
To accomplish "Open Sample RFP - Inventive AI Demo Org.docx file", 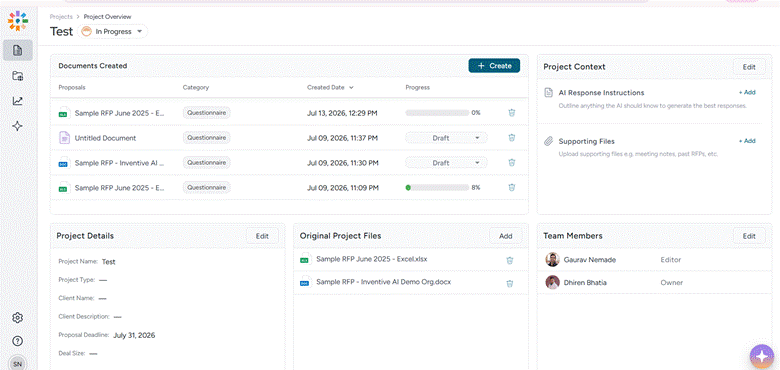I will coord(384,282).
